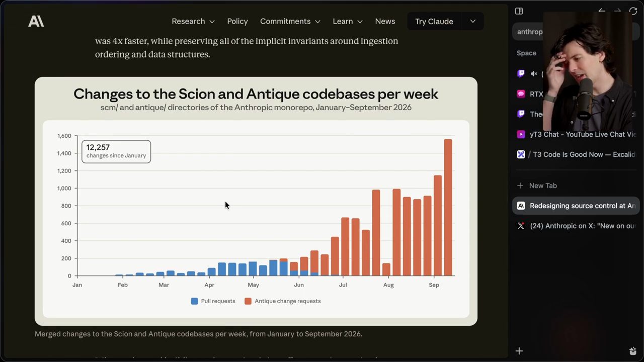Click the 'Antique change requests' legend label
The image size is (644, 362).
tap(287, 301)
